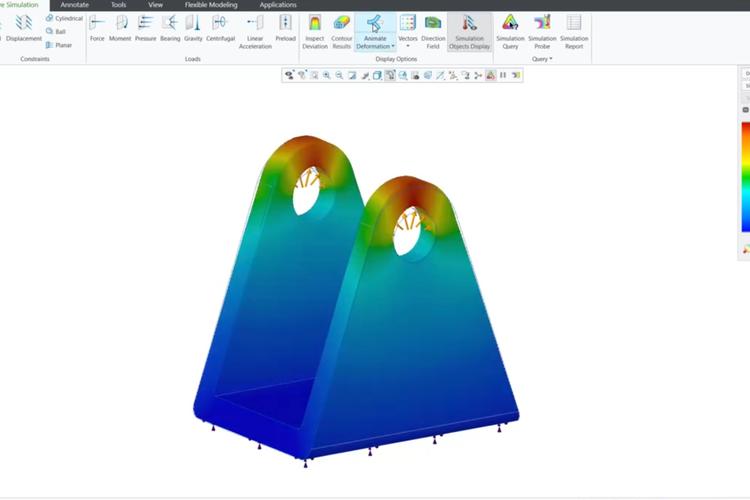Viewport: 750px width, 500px height.
Task: Open the Vectors dropdown arrow
Action: pyautogui.click(x=408, y=47)
